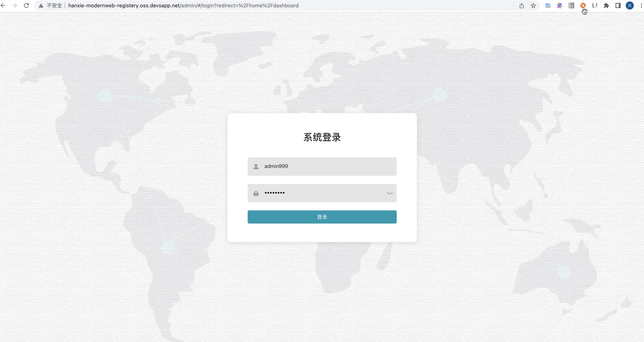Click the gray Vue devtools icon

(x=595, y=5)
